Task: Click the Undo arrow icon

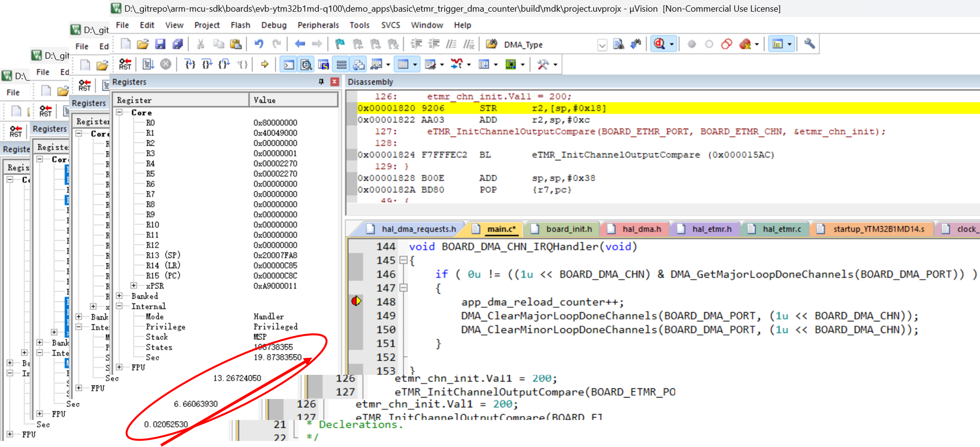Action: [259, 44]
